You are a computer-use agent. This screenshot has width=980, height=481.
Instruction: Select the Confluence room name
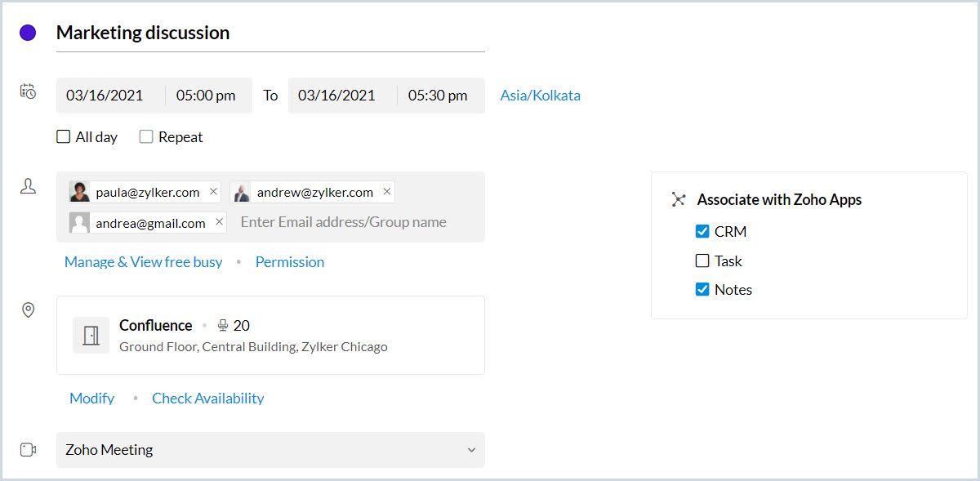tap(156, 325)
